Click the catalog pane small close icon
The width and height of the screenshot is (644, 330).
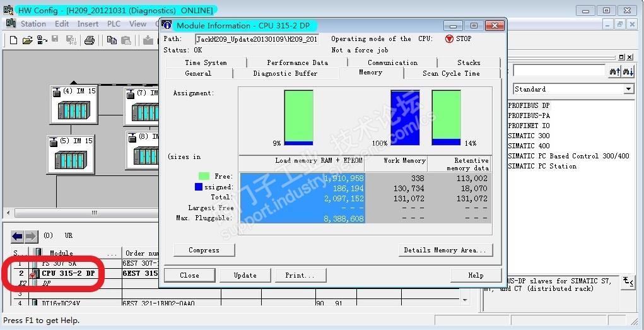pyautogui.click(x=629, y=57)
